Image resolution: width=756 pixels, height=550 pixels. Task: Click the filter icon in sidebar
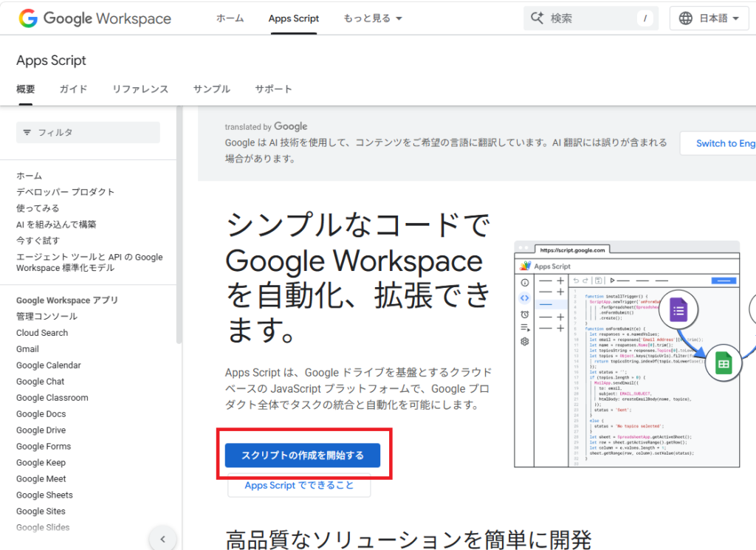point(27,132)
